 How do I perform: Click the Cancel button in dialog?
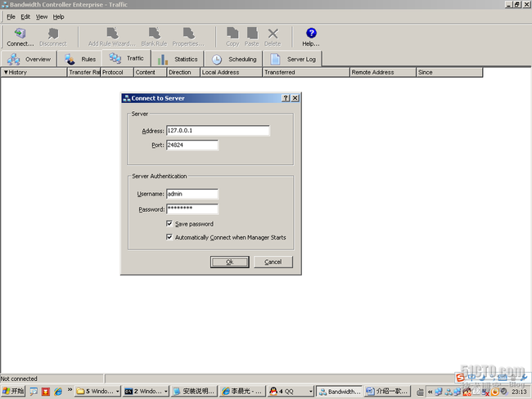click(x=273, y=262)
